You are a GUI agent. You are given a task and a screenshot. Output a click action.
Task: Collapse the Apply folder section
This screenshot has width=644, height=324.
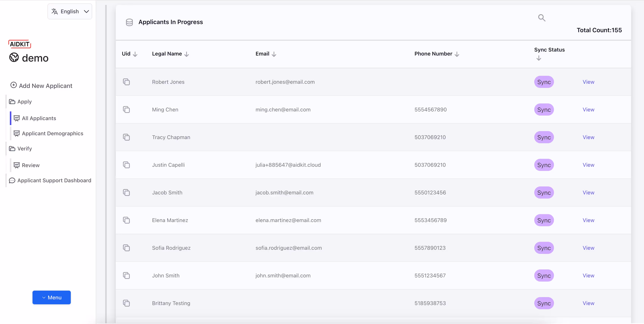20,102
